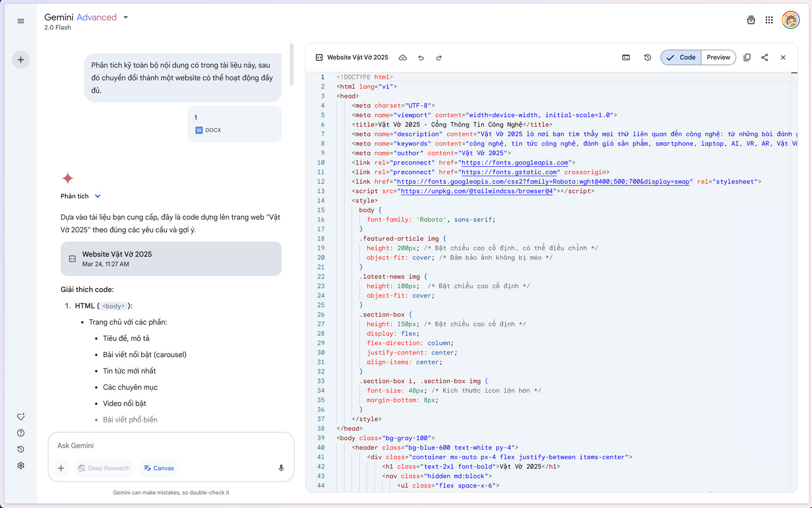
Task: Add attachment with plus in prompt box
Action: pos(61,468)
